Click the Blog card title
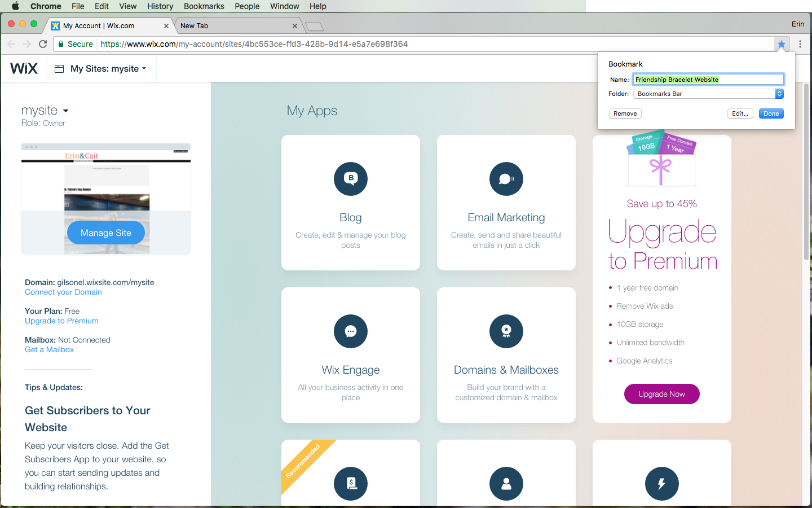This screenshot has height=508, width=812. pyautogui.click(x=351, y=217)
